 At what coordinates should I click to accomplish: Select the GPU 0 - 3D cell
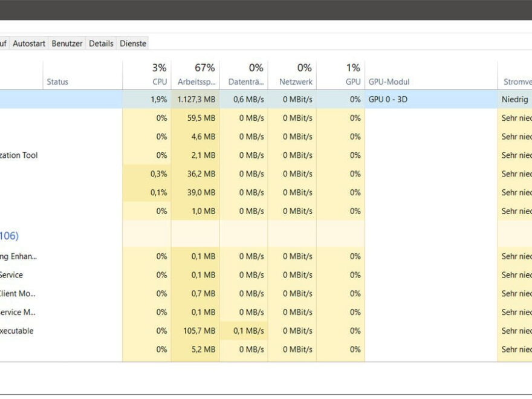point(431,99)
